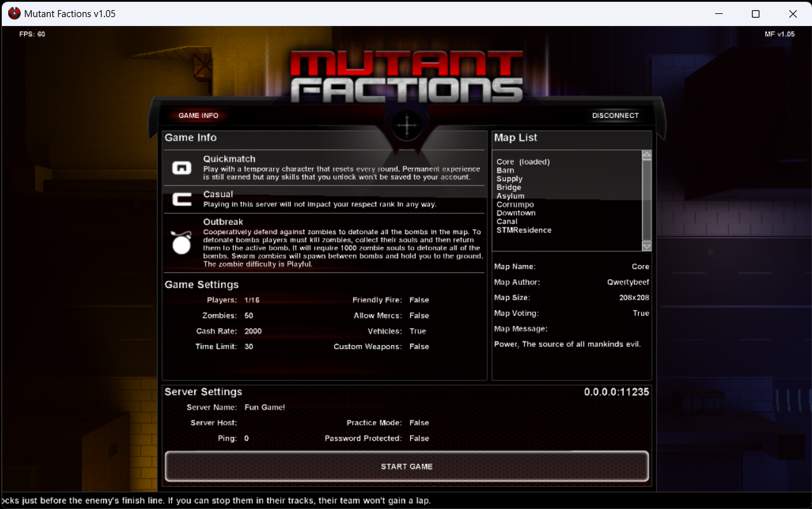The width and height of the screenshot is (812, 509).
Task: Click the Mutant Factions app icon in title bar
Action: coord(14,13)
